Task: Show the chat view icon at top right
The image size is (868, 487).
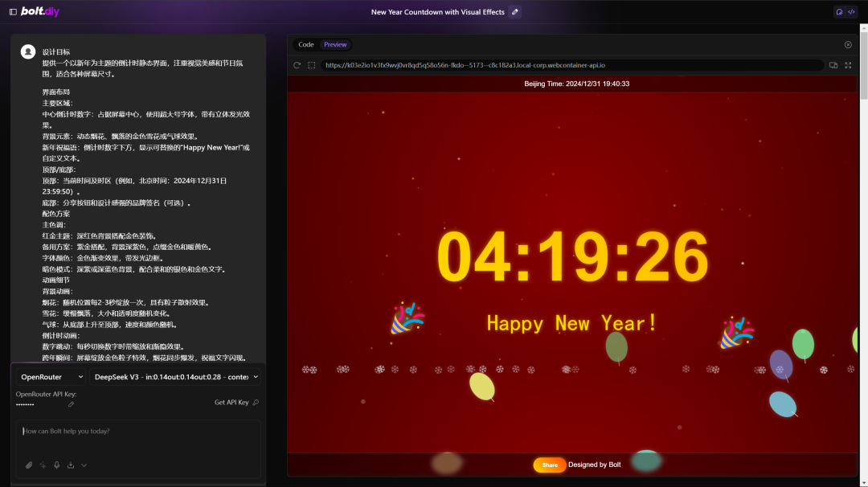Action: pos(839,11)
